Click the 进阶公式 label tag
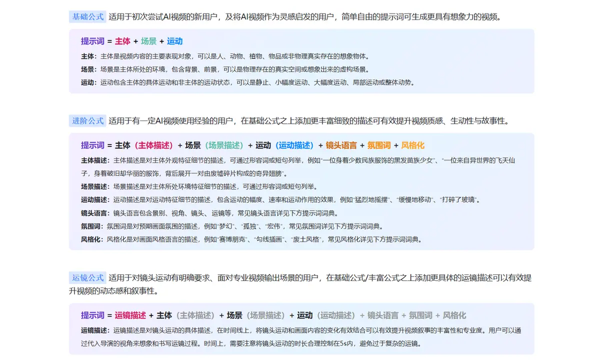Image resolution: width=600 pixels, height=364 pixels. 87,120
